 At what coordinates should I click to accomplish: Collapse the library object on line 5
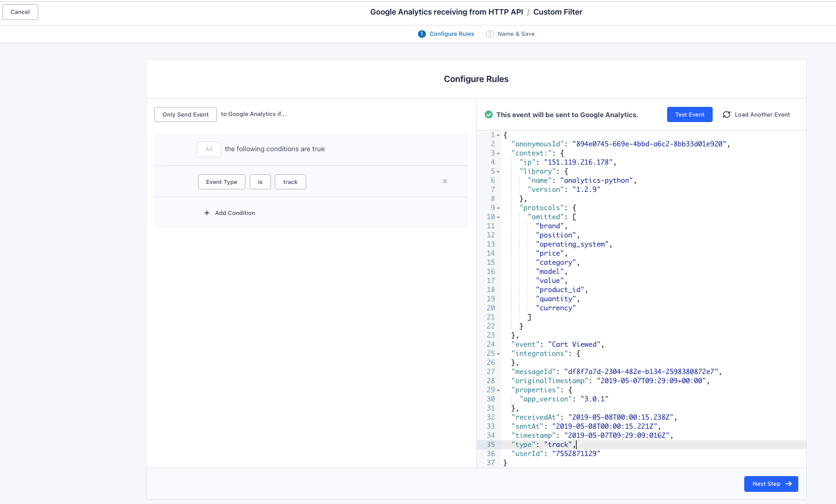pyautogui.click(x=497, y=171)
